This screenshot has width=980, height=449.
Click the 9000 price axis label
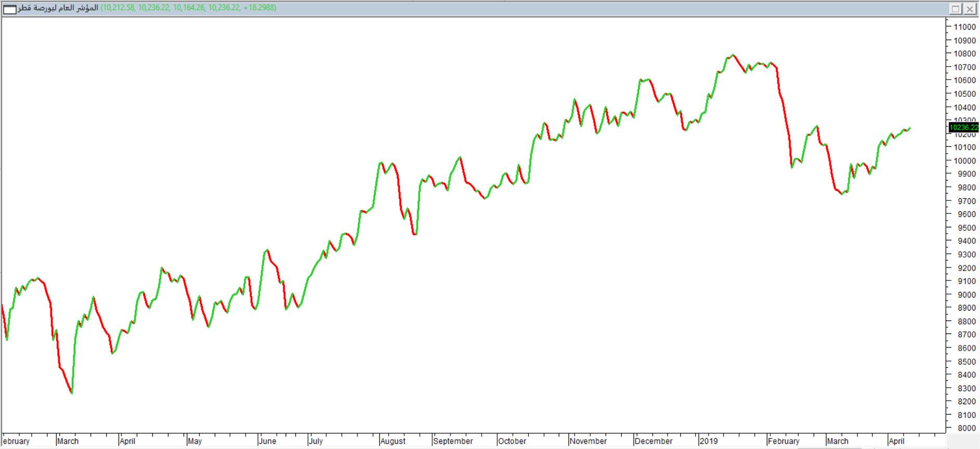pos(966,294)
